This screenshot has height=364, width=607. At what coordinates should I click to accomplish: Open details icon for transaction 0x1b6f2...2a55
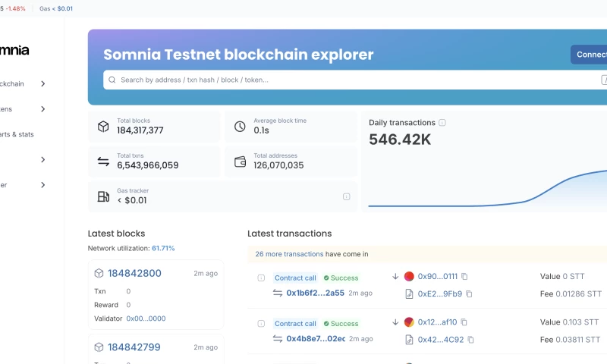click(261, 278)
